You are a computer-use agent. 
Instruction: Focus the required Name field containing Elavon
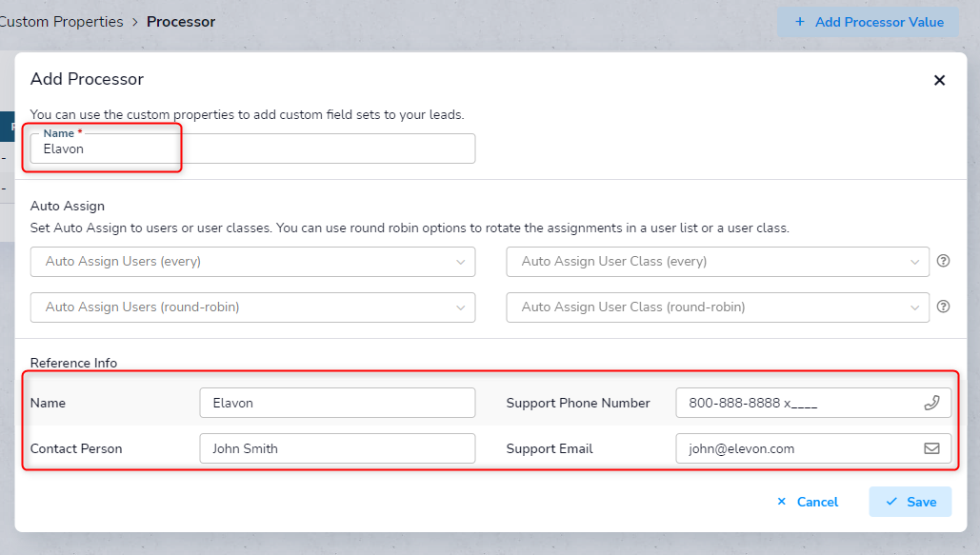coord(252,149)
